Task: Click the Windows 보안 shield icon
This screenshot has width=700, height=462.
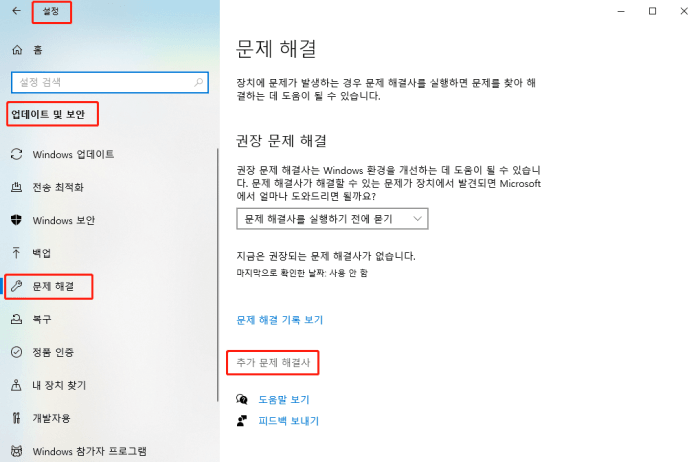Action: tap(16, 220)
